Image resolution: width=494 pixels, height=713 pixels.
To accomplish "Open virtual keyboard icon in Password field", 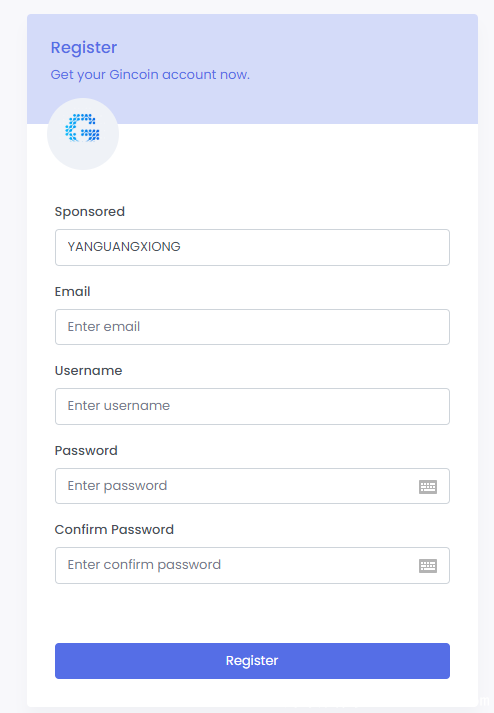I will pyautogui.click(x=428, y=487).
